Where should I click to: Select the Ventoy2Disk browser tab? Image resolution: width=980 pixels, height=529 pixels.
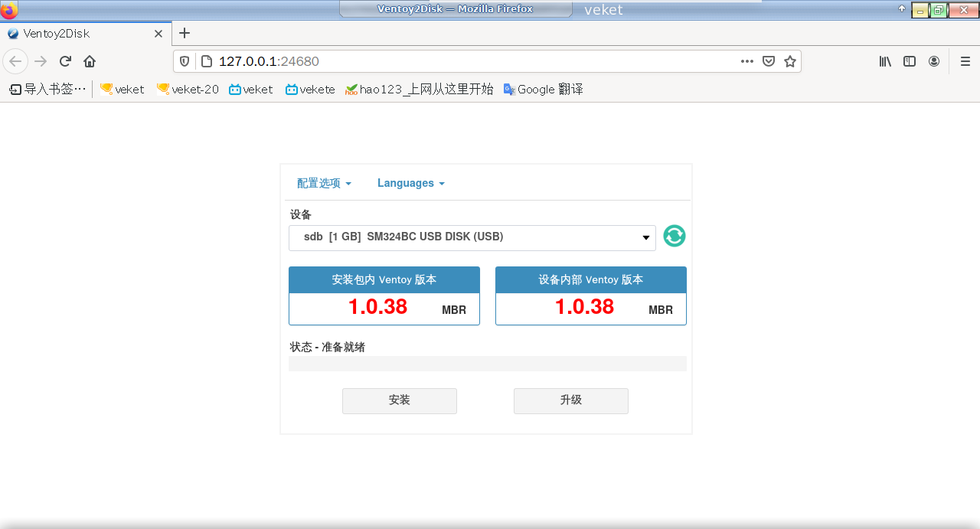[x=86, y=34]
